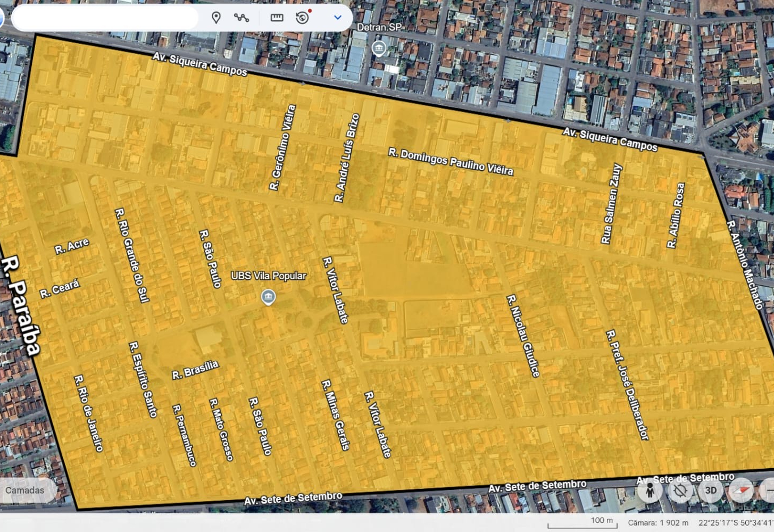This screenshot has width=774, height=532.
Task: Click the zoom out minus button
Action: (768, 491)
